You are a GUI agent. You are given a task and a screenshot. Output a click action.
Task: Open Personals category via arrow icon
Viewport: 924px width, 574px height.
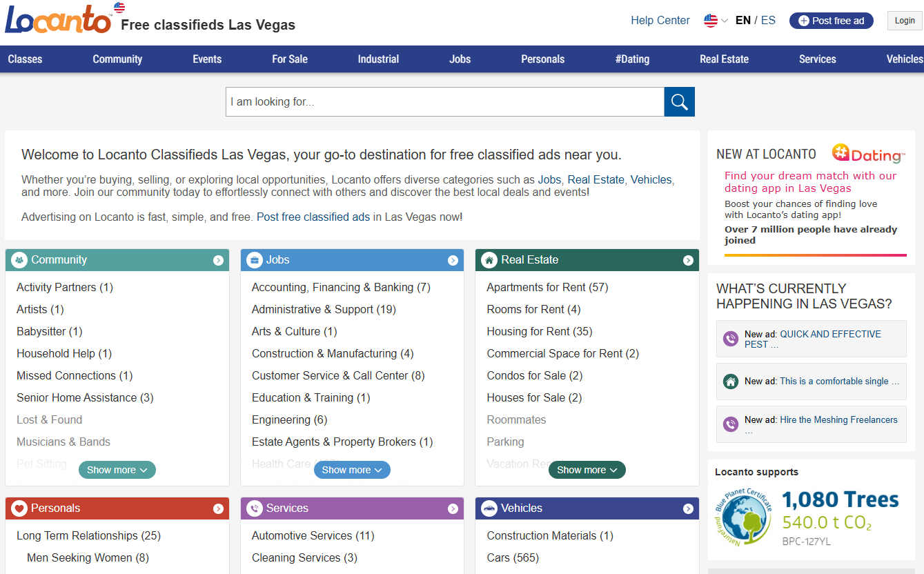coord(218,508)
